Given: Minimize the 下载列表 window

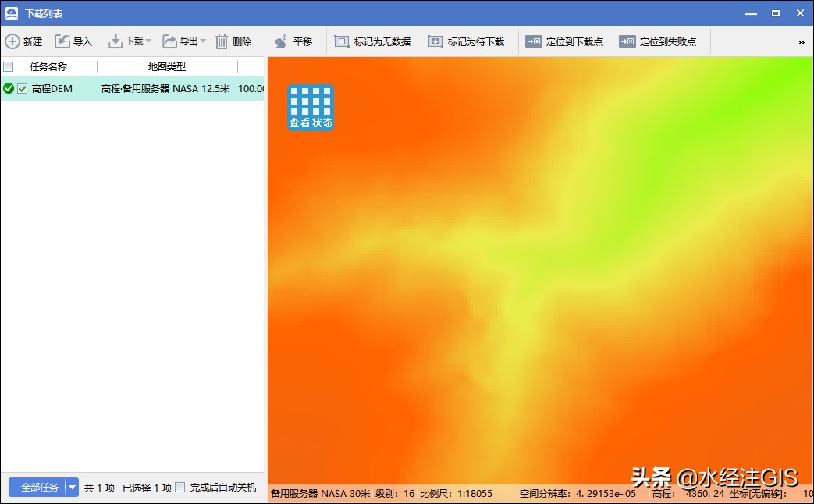Looking at the screenshot, I should click(x=751, y=13).
